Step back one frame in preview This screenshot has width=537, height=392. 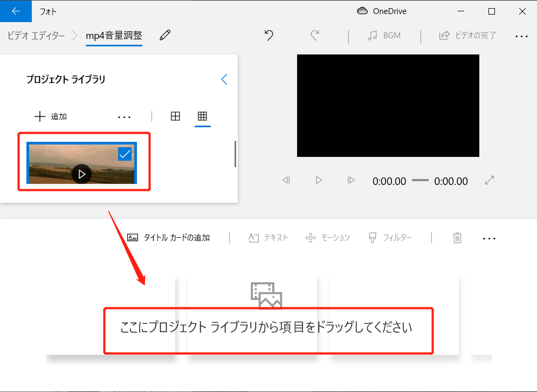(x=286, y=180)
